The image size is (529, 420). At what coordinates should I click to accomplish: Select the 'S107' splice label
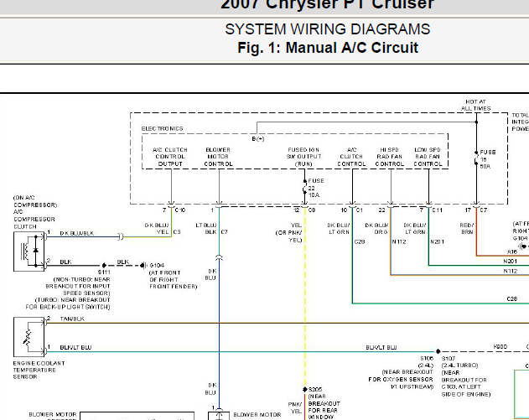coord(449,359)
